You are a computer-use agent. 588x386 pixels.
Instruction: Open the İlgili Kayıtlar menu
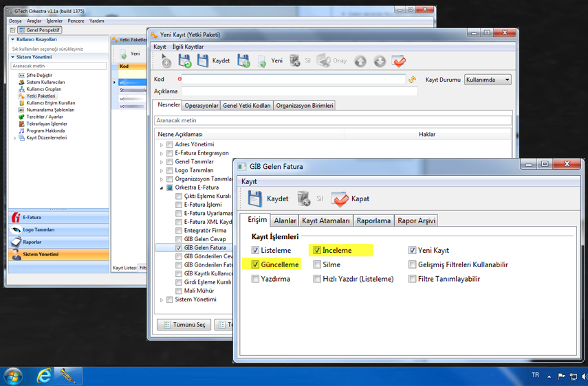[188, 47]
